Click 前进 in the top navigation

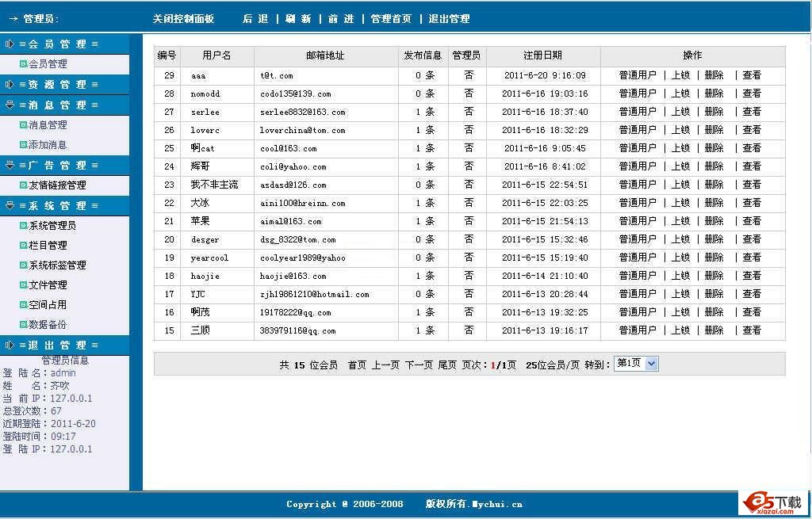click(x=341, y=19)
